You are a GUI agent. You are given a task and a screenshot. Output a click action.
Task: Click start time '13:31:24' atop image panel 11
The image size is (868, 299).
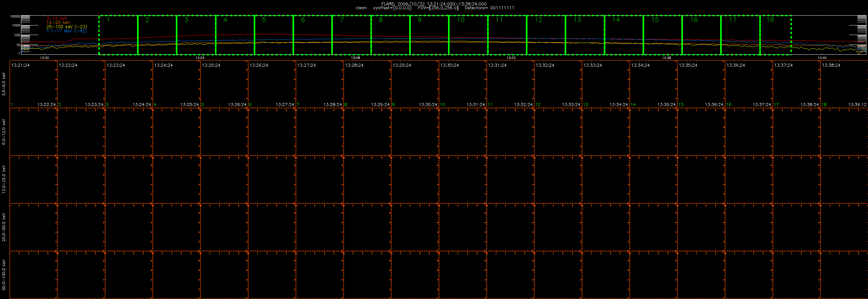pyautogui.click(x=497, y=66)
